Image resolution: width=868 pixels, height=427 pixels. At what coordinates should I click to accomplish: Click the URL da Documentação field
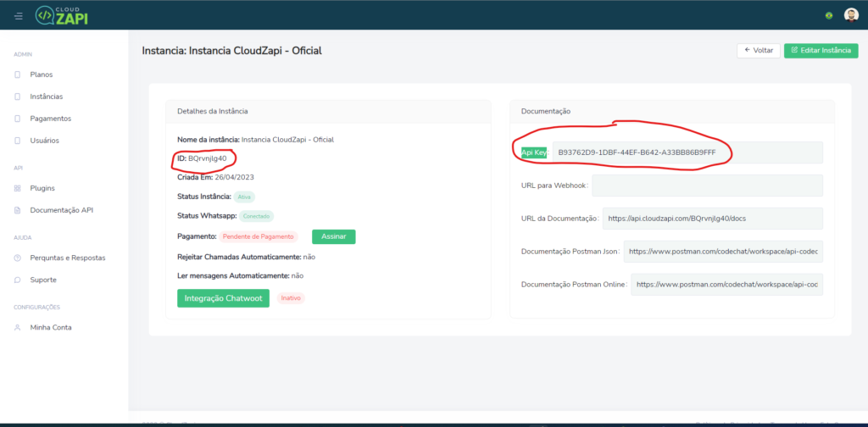(713, 219)
